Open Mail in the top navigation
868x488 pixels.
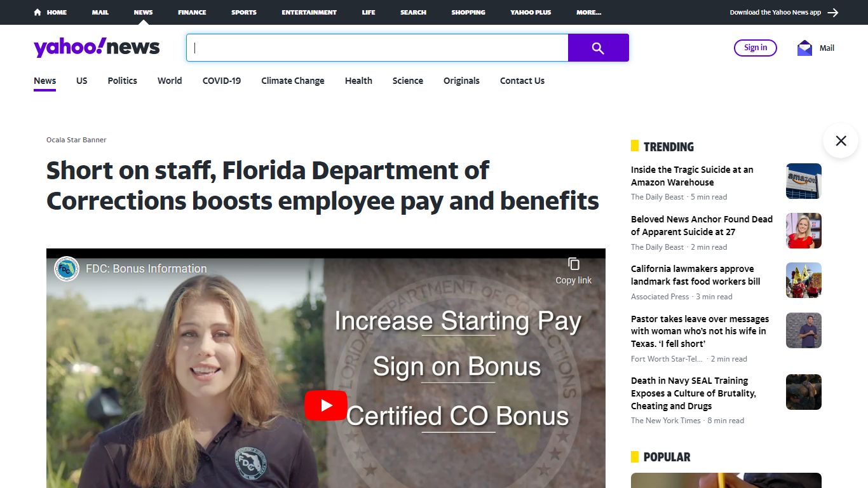pyautogui.click(x=100, y=12)
